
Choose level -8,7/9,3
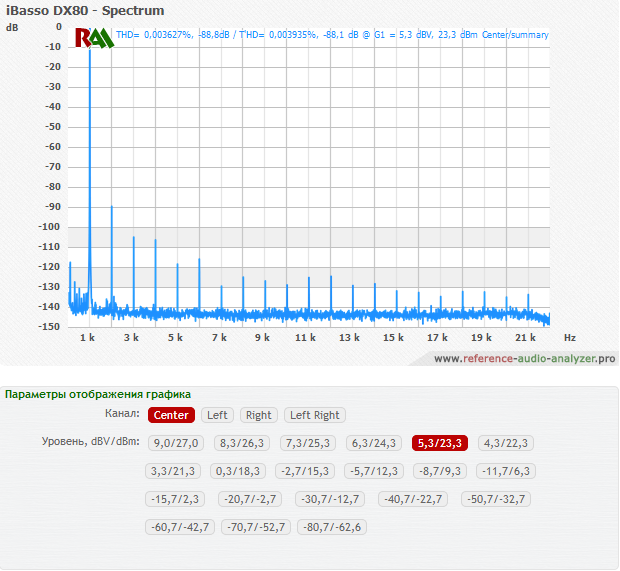tap(440, 471)
